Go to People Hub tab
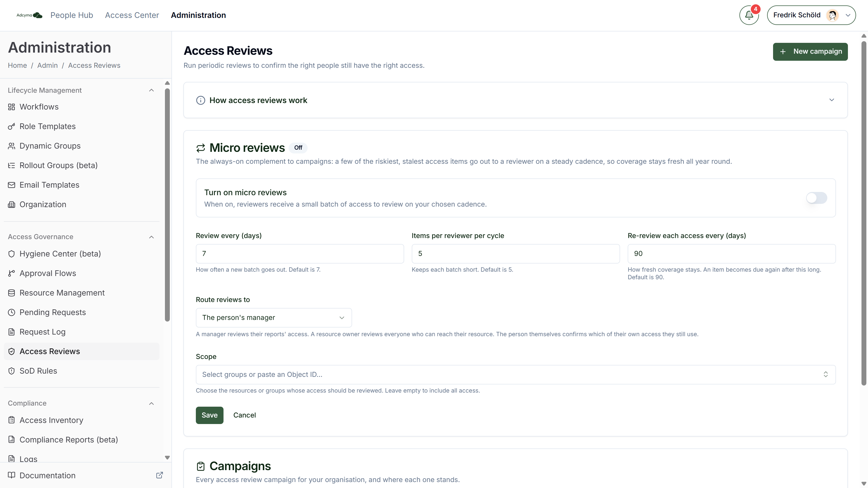This screenshot has width=868, height=488. (71, 15)
